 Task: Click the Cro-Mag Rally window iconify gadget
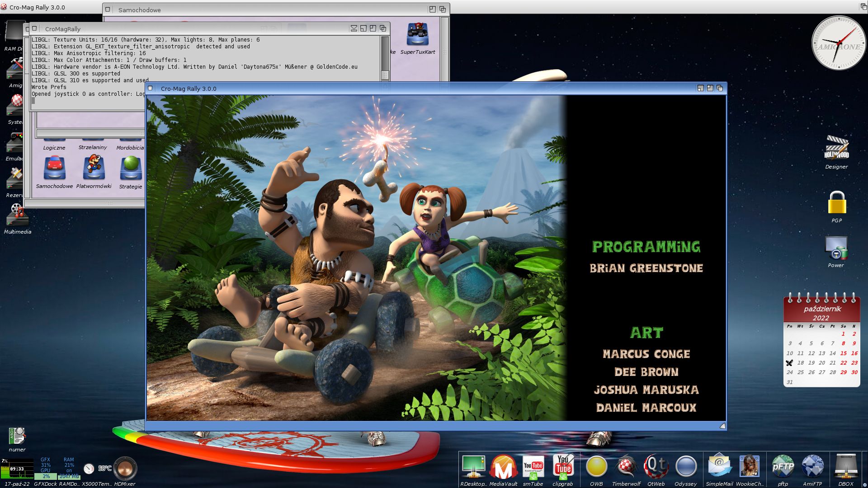click(x=700, y=89)
